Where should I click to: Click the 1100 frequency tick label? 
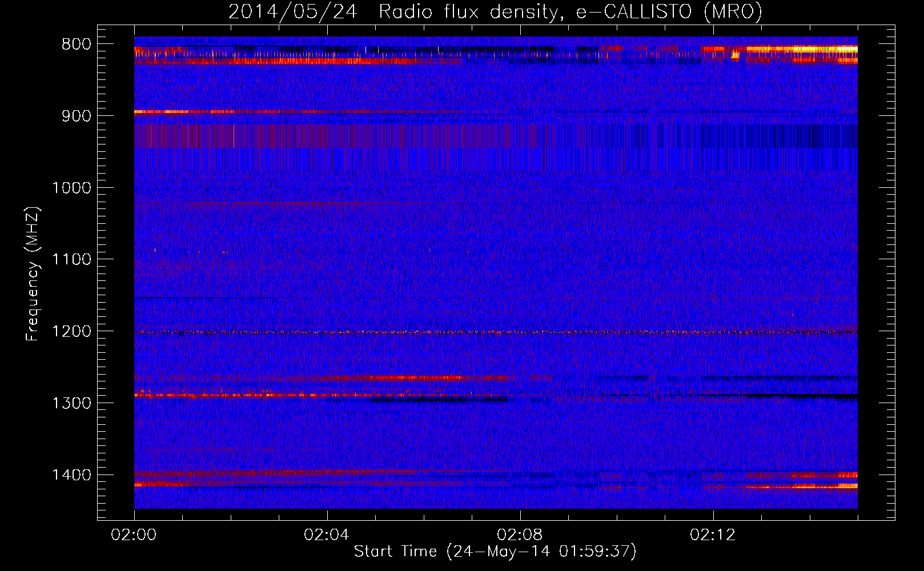point(71,260)
